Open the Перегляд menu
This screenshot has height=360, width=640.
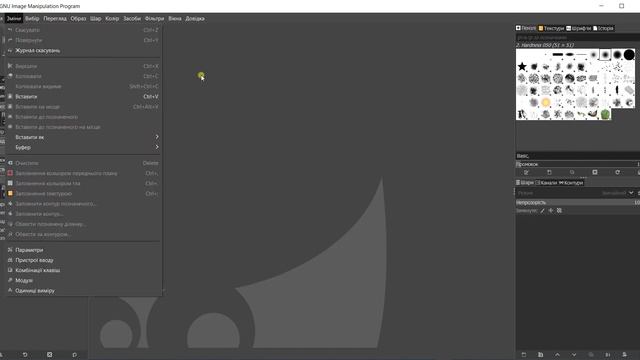click(x=55, y=18)
